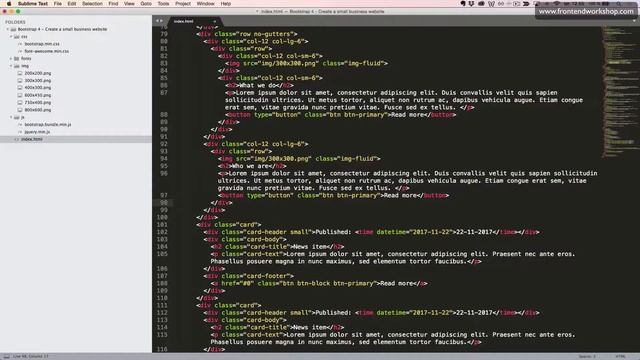Image resolution: width=640 pixels, height=360 pixels.
Task: Click the Evernote elephant icon in the menu bar
Action: click(x=463, y=3)
